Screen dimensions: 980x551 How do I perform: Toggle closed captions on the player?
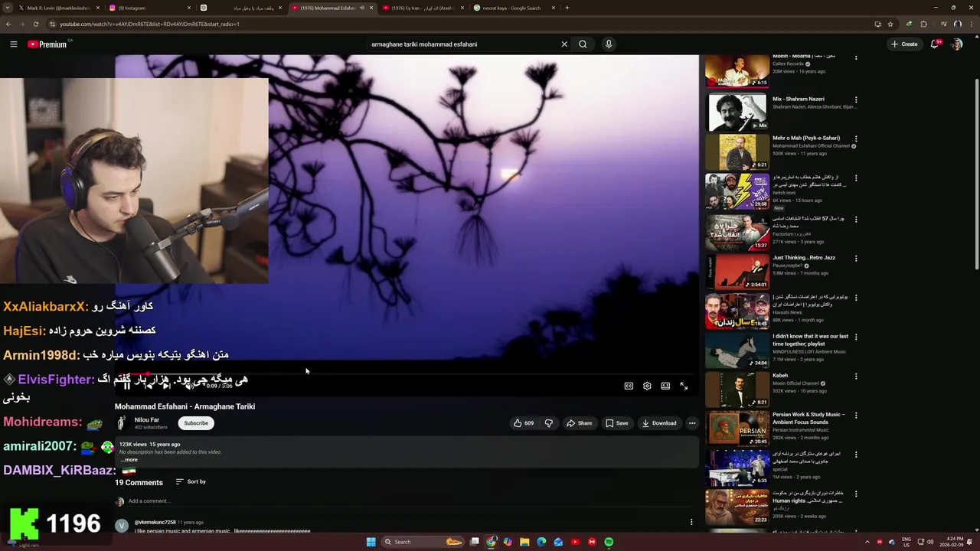coord(629,386)
